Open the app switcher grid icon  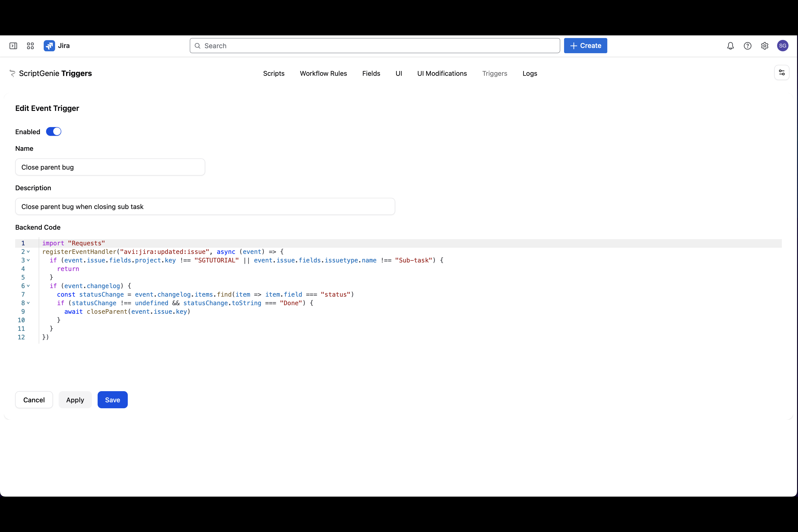(30, 46)
